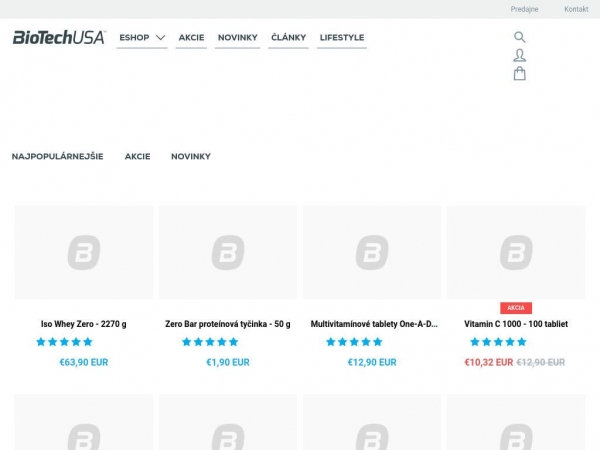Click the crossed-out price €12,90 EUR
The image size is (600, 450).
click(x=541, y=362)
